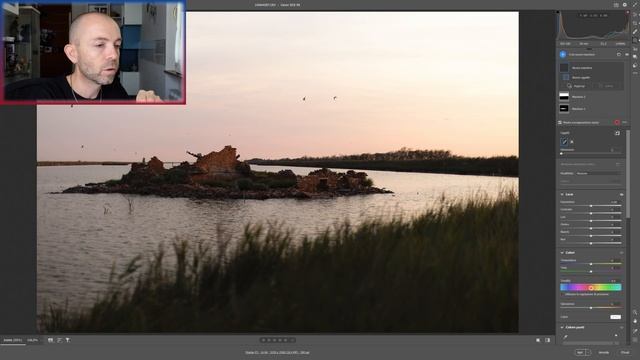Select the Maschera 2 mask thumbnail

tap(564, 96)
